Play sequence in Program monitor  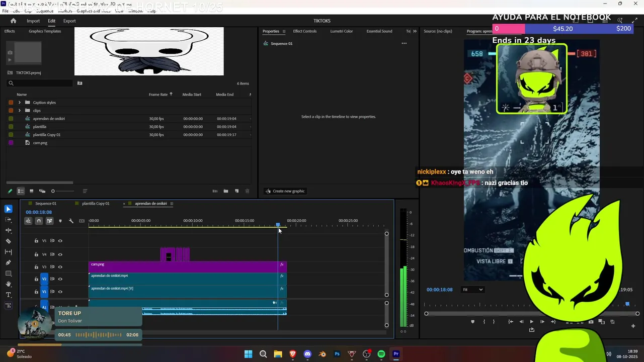[531, 322]
